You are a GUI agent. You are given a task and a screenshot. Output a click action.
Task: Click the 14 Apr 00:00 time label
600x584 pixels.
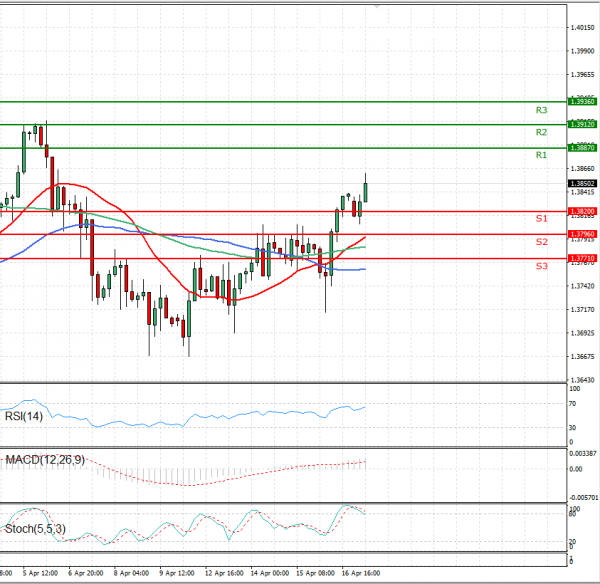[x=270, y=573]
